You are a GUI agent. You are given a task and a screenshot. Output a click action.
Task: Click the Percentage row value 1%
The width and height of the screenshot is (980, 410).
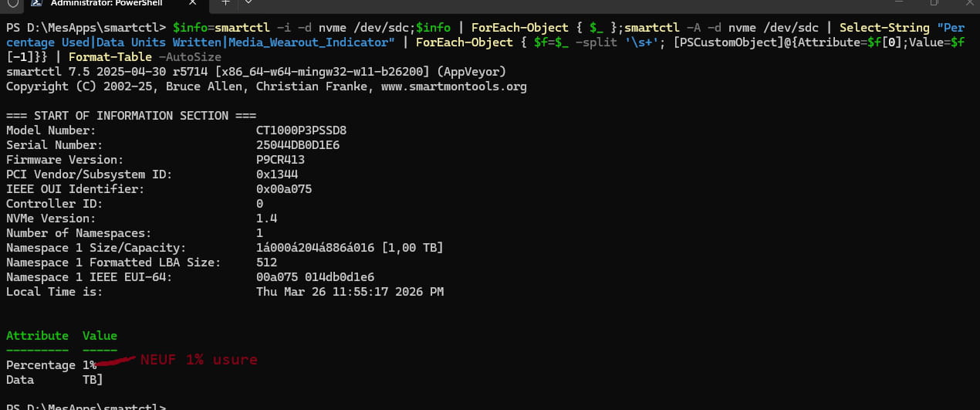coord(90,365)
